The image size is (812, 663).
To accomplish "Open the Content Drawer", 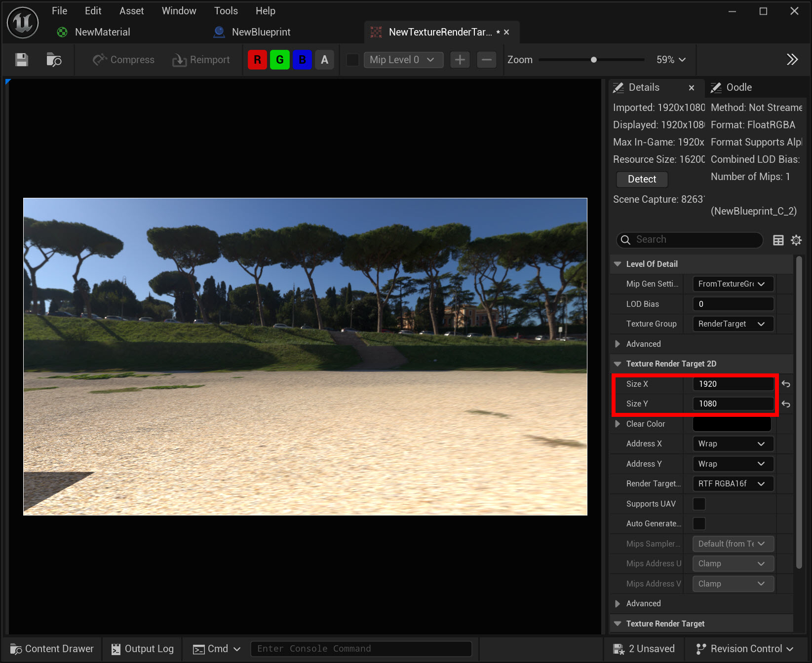I will click(x=52, y=649).
